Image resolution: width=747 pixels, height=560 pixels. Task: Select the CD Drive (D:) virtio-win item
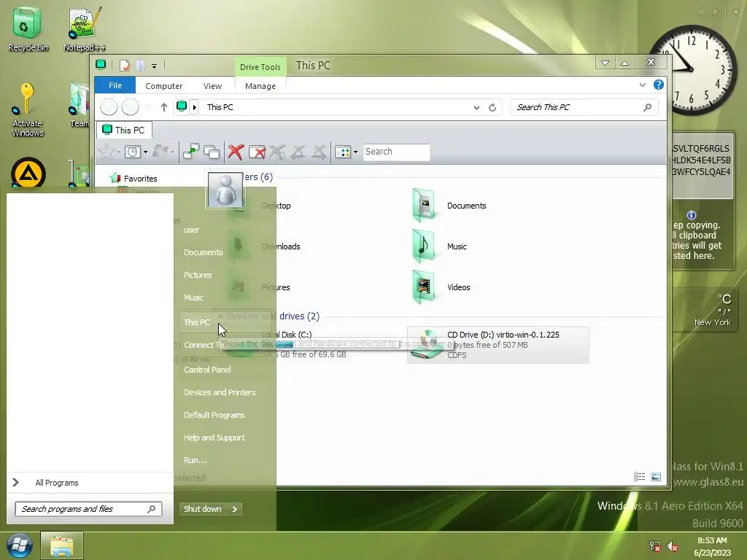(x=498, y=345)
